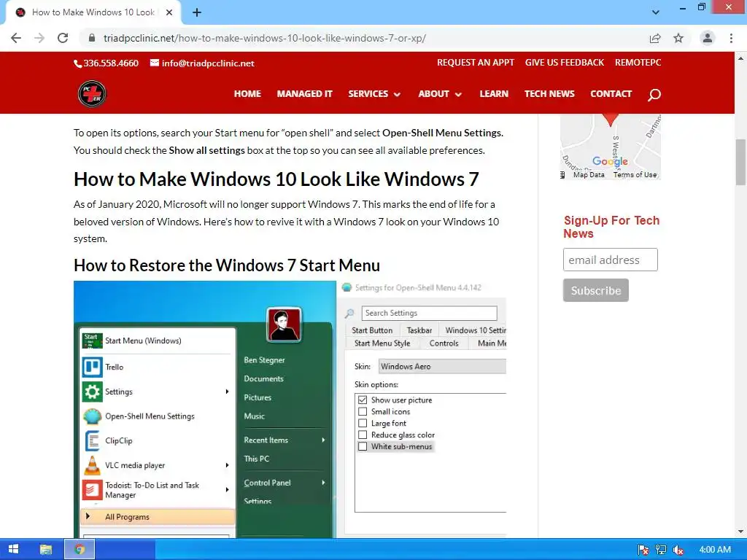Click the address bar URL
The image size is (747, 560).
click(264, 38)
